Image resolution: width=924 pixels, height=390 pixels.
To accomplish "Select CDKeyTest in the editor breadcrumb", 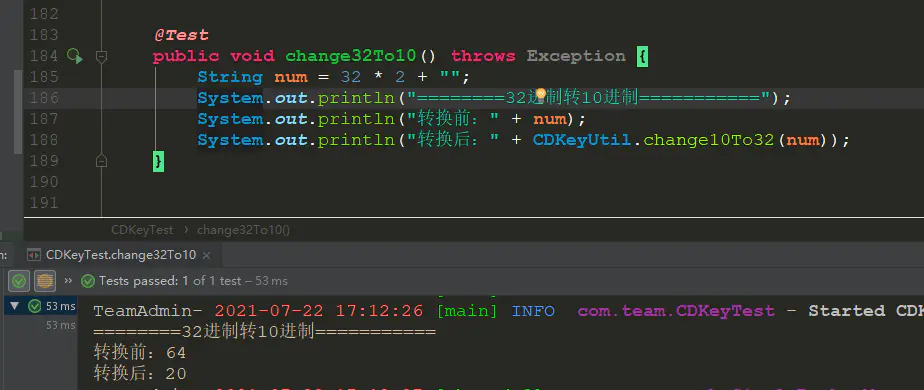I will (142, 230).
